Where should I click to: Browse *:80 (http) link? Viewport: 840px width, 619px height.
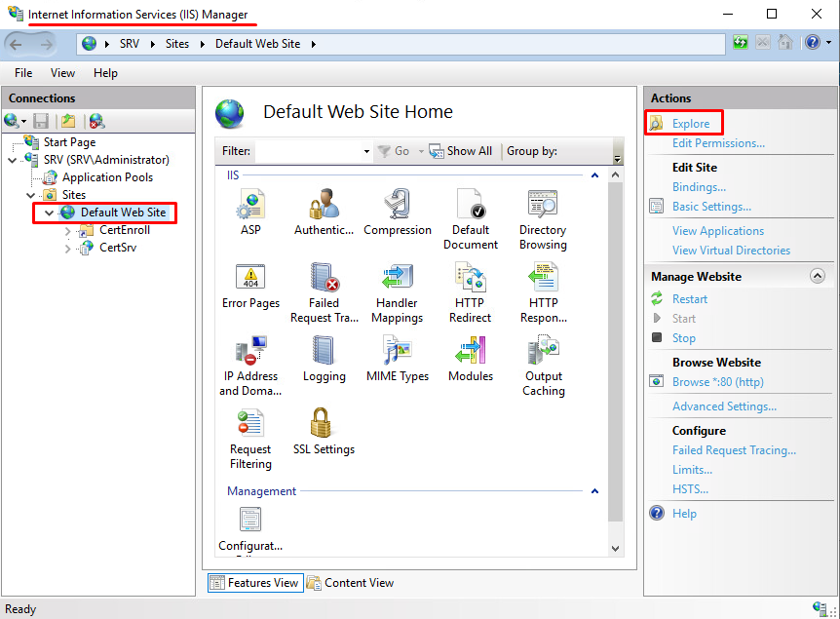(718, 382)
